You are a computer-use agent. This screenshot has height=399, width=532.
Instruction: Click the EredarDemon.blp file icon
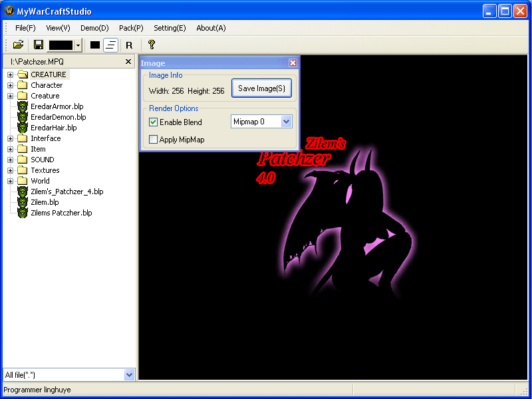[x=23, y=117]
